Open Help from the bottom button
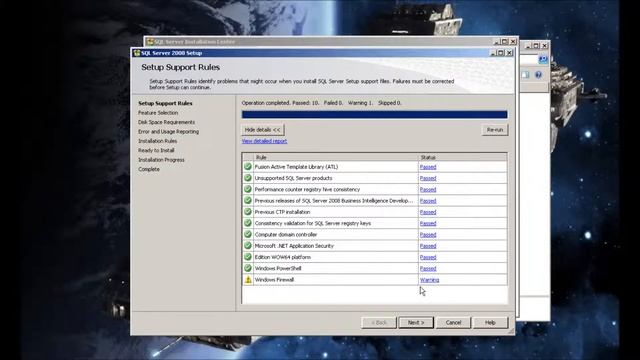Viewport: 640px width, 360px height. pos(490,322)
